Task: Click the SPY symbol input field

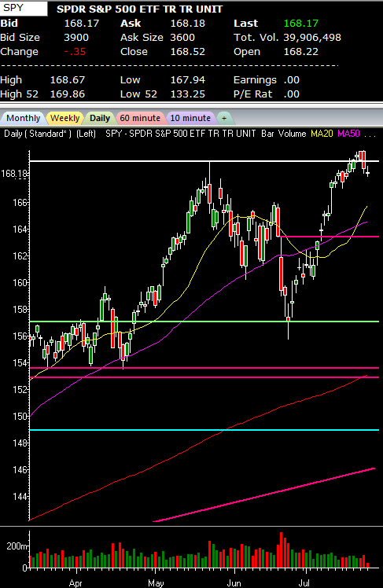Action: coord(24,8)
